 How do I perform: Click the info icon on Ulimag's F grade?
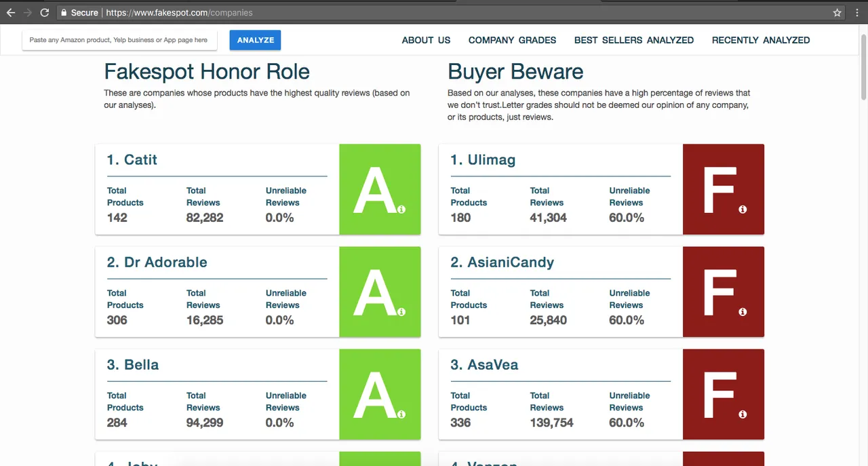click(743, 210)
